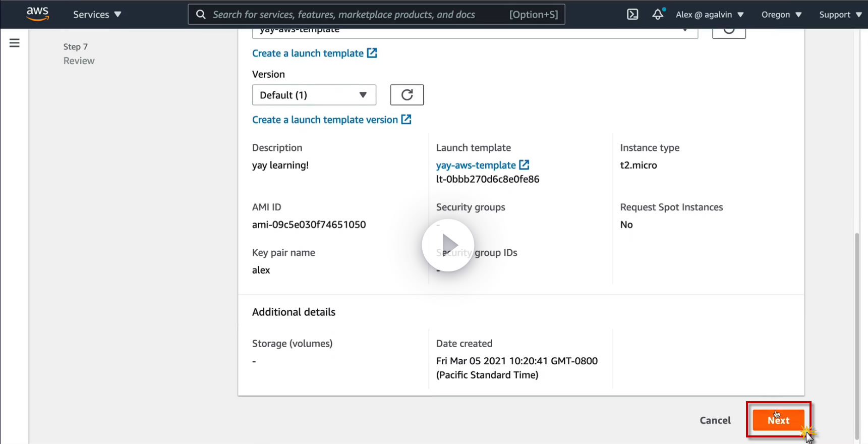The image size is (868, 444).
Task: Click the AWS logo home icon
Action: pyautogui.click(x=38, y=14)
